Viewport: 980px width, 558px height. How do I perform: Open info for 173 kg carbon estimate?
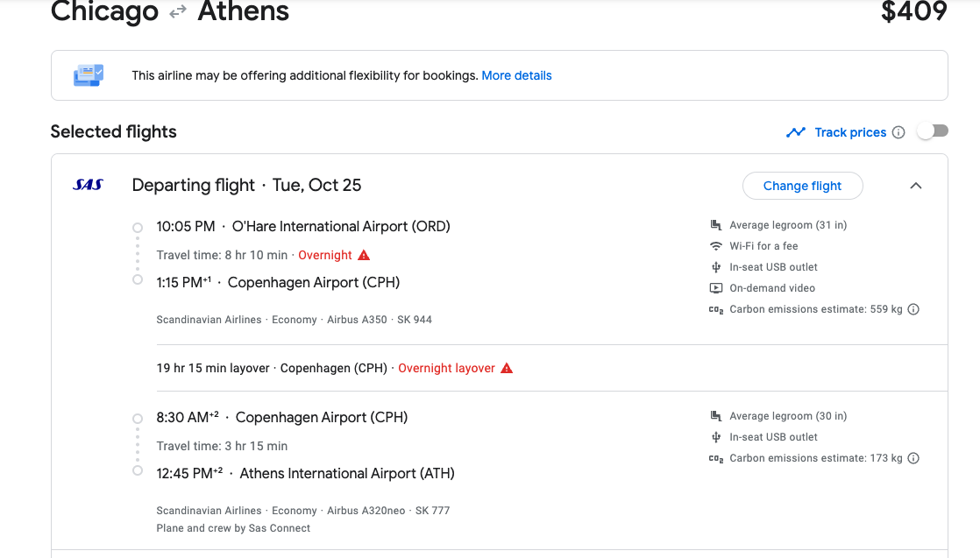(x=913, y=458)
